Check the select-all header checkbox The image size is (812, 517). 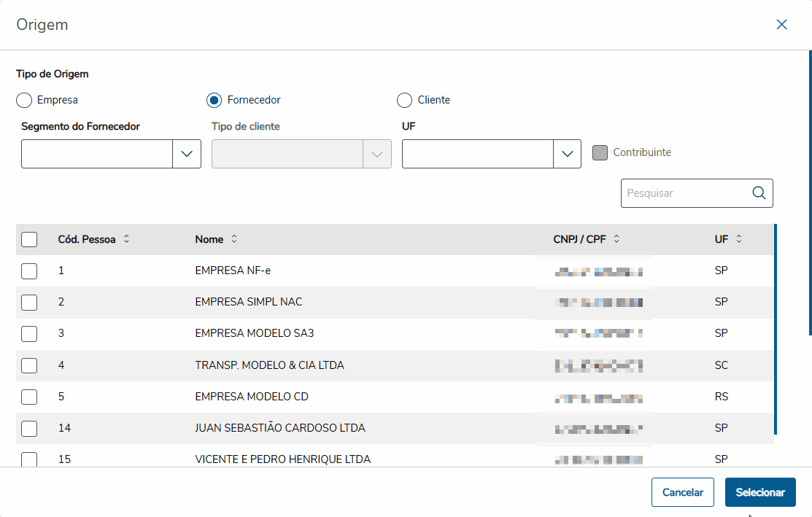pyautogui.click(x=29, y=239)
